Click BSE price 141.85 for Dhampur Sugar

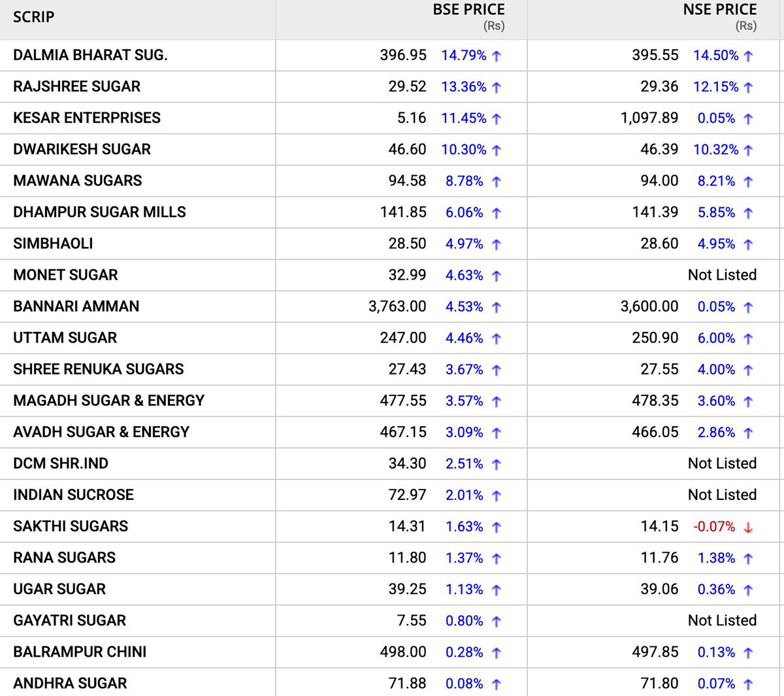pos(403,212)
